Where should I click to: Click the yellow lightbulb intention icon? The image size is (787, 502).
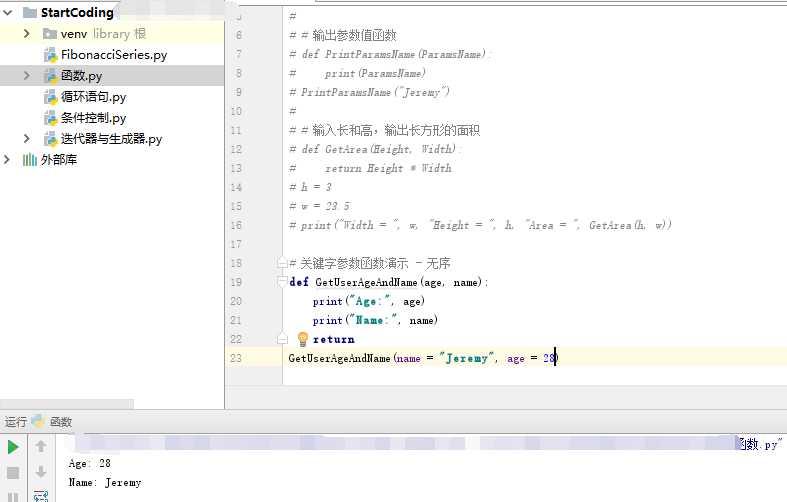click(x=303, y=339)
